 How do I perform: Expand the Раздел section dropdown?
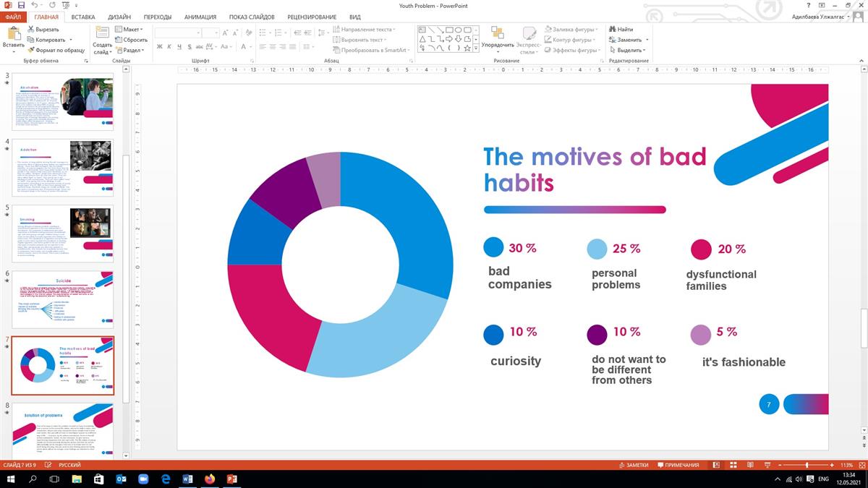click(x=131, y=50)
